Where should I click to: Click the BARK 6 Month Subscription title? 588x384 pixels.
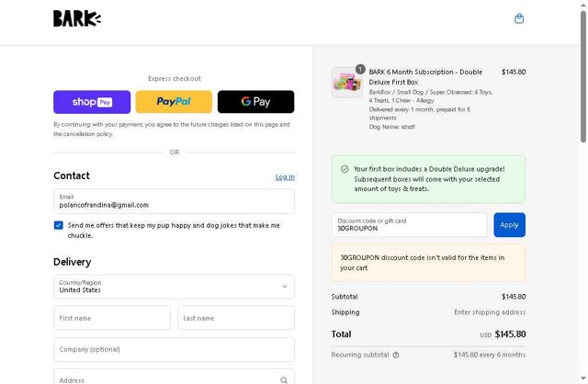tap(425, 77)
